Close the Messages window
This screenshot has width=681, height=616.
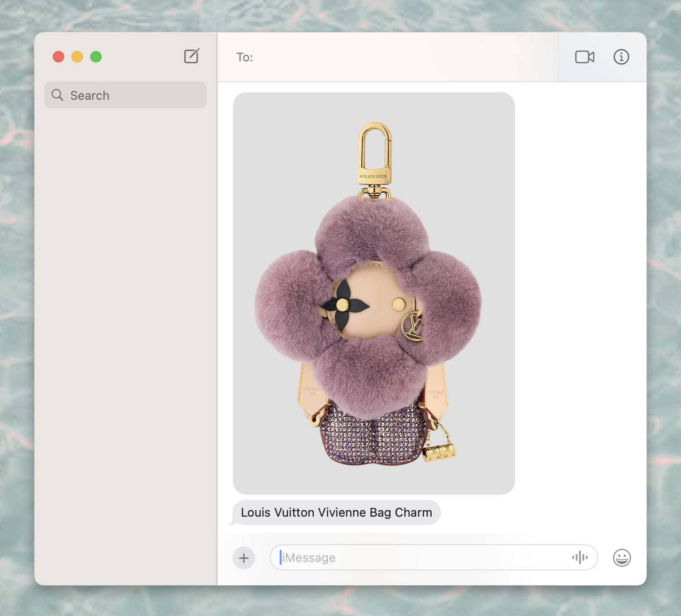tap(59, 57)
